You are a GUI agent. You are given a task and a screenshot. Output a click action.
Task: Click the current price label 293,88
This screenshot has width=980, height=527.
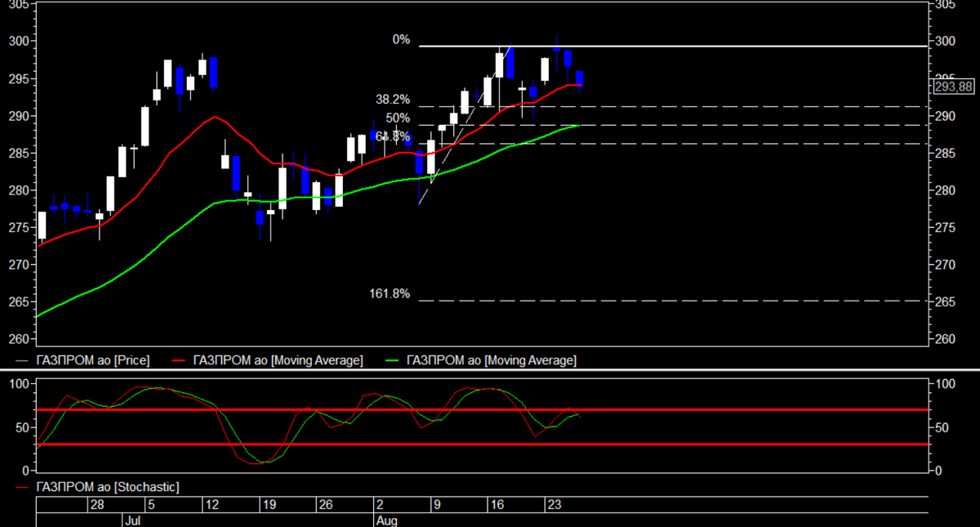coord(952,85)
